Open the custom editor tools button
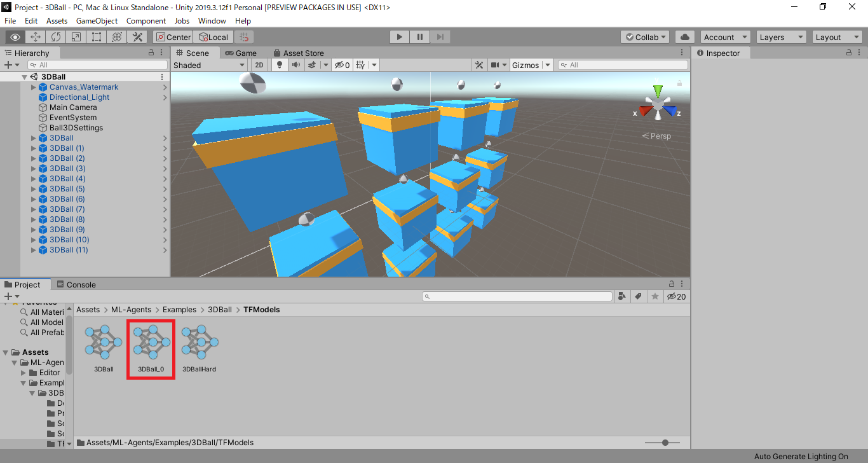 tap(137, 37)
